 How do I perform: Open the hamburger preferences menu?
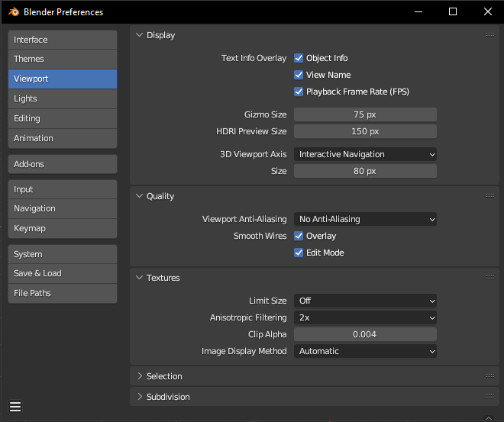tap(15, 407)
